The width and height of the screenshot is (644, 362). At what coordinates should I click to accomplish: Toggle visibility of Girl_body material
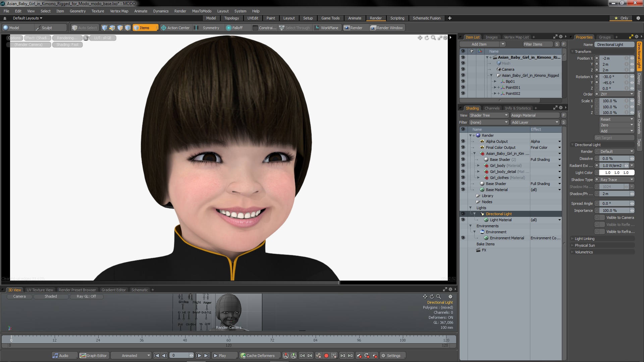coord(463,166)
